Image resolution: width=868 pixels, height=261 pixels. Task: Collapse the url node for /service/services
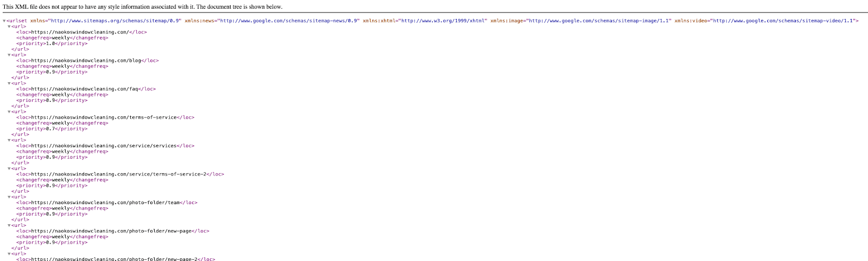9,140
